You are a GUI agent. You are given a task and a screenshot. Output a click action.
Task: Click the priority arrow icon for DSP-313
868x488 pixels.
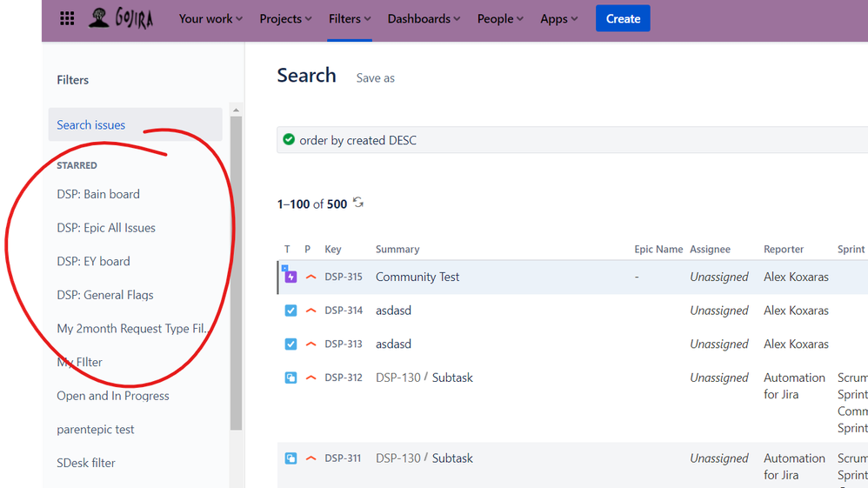click(311, 344)
